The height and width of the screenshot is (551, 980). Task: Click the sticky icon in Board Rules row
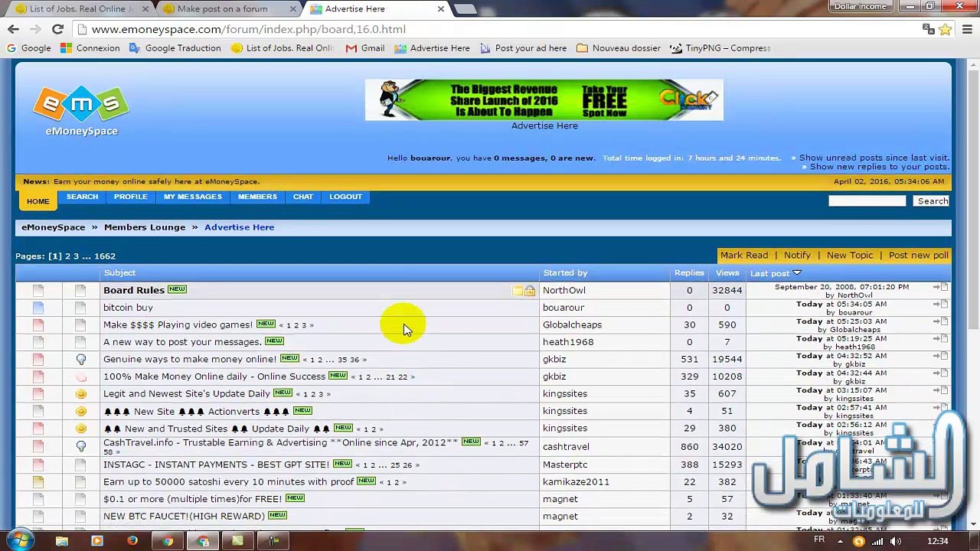click(x=518, y=291)
